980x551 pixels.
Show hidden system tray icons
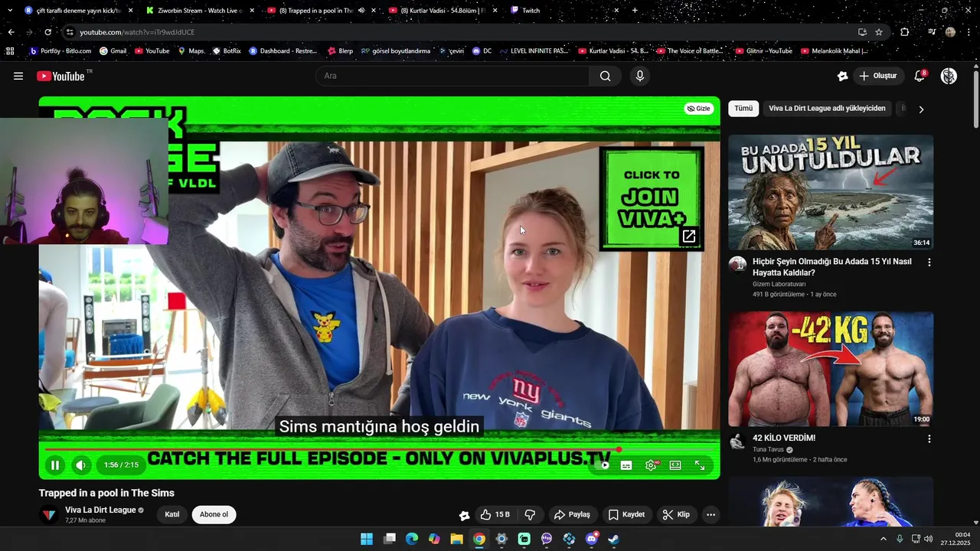pos(883,539)
